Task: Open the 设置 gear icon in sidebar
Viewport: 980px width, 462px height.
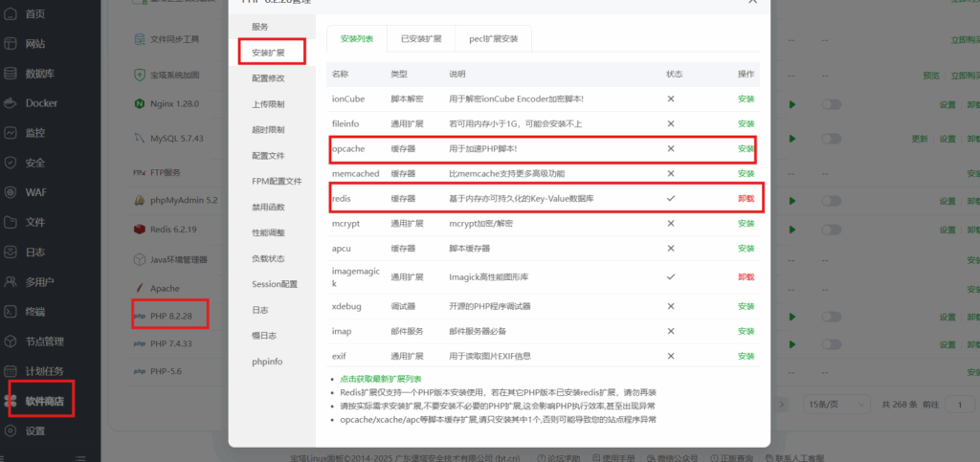Action: pyautogui.click(x=10, y=430)
